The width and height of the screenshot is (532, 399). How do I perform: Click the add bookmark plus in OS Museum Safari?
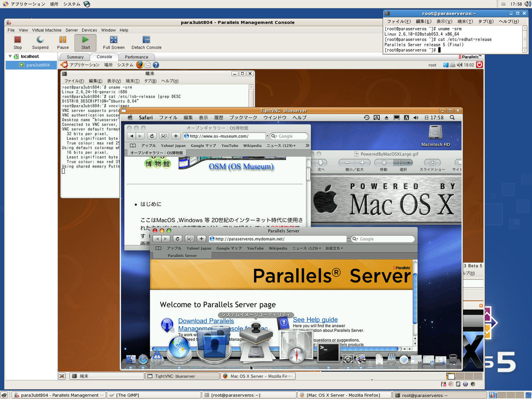[x=175, y=136]
